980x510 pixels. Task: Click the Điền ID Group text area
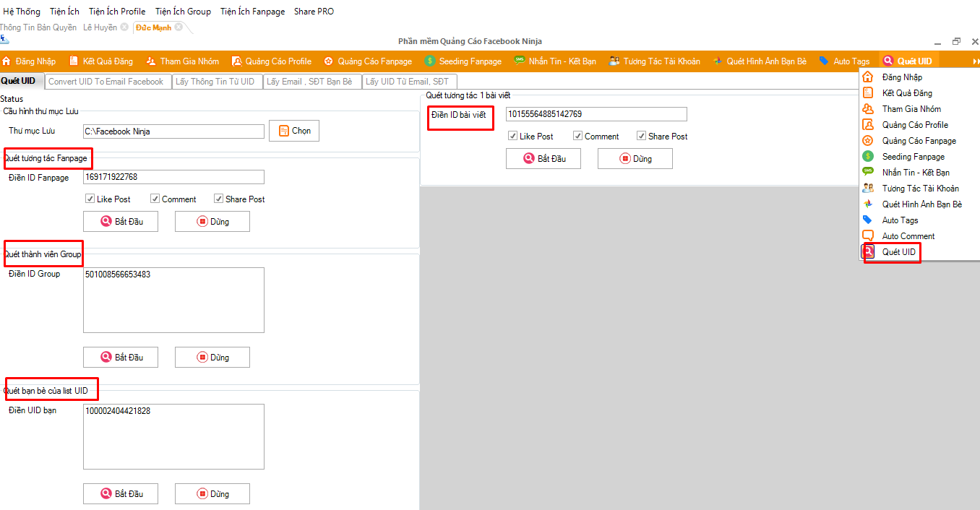(173, 301)
